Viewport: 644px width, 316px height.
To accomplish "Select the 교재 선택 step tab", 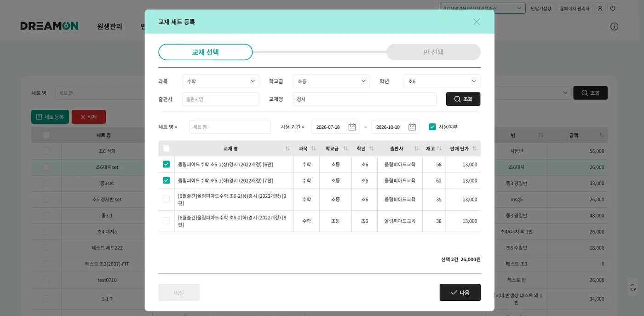I will [x=206, y=52].
